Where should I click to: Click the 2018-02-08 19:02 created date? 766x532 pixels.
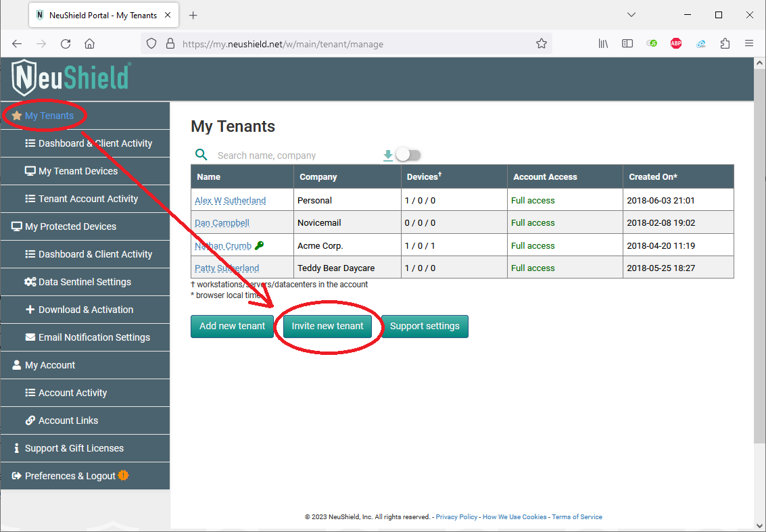661,223
